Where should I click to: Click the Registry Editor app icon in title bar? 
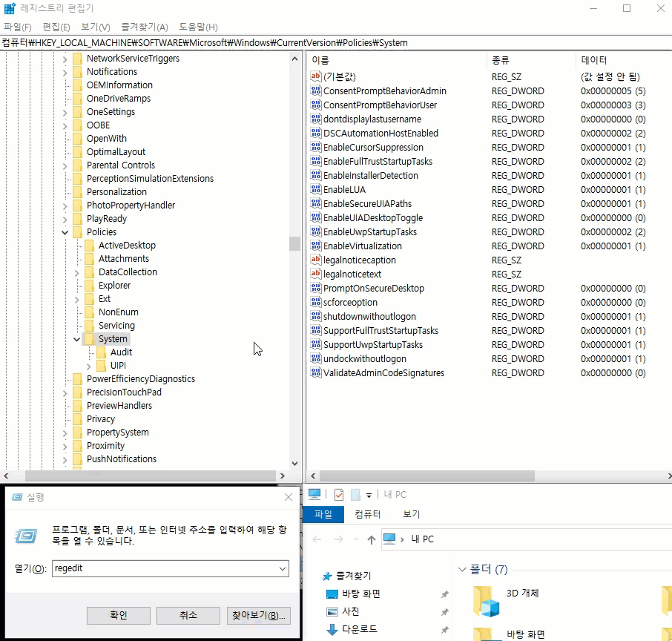click(x=10, y=8)
